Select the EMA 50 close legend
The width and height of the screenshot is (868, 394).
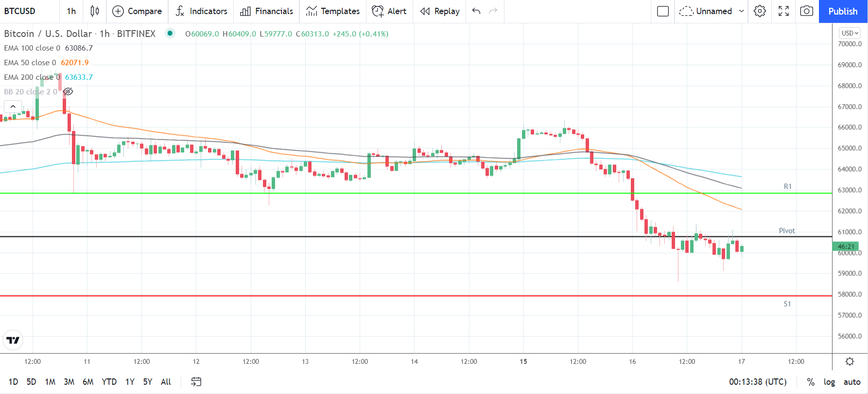point(30,63)
